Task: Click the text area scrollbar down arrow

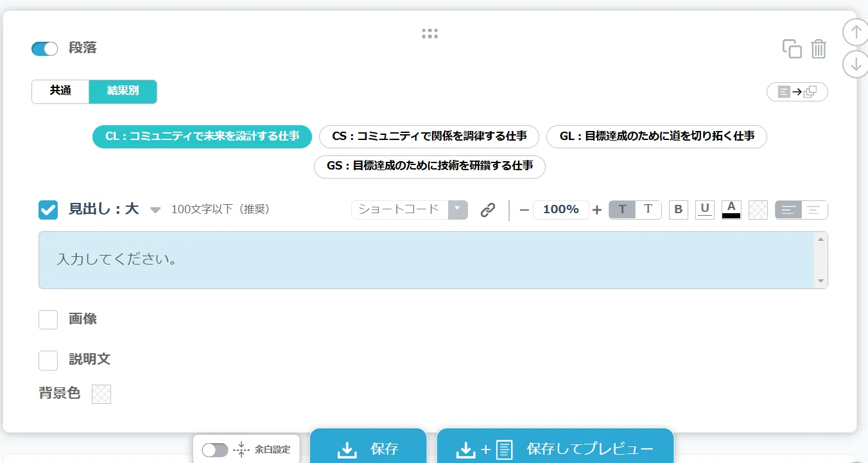Action: click(821, 281)
